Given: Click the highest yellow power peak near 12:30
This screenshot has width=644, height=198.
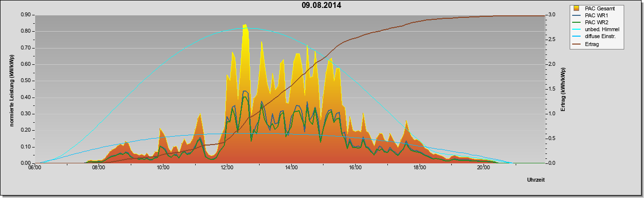Looking at the screenshot, I should click(x=245, y=26).
